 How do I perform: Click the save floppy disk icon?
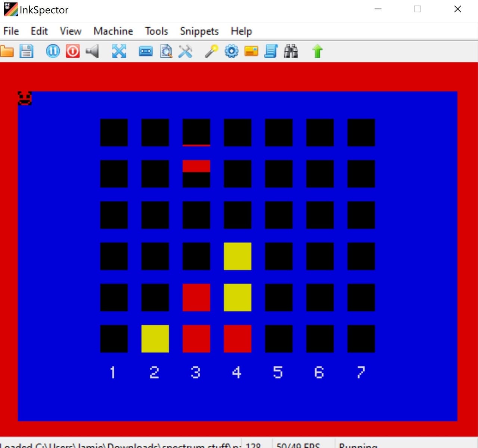coord(27,51)
